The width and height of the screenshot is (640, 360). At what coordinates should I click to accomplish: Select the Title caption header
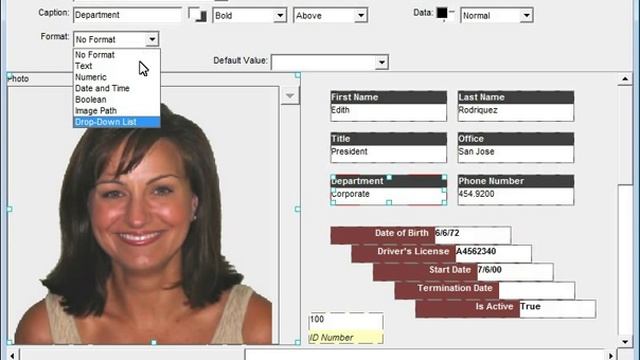389,139
